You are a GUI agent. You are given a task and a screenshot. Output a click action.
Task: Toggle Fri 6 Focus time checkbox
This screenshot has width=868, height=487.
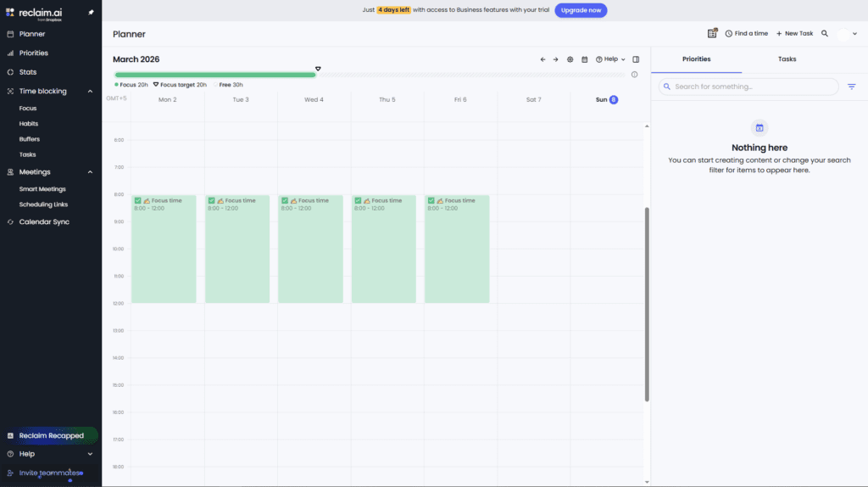tap(431, 200)
